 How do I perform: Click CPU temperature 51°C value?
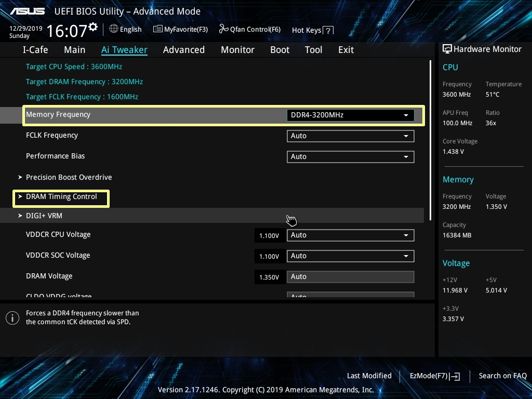click(493, 95)
